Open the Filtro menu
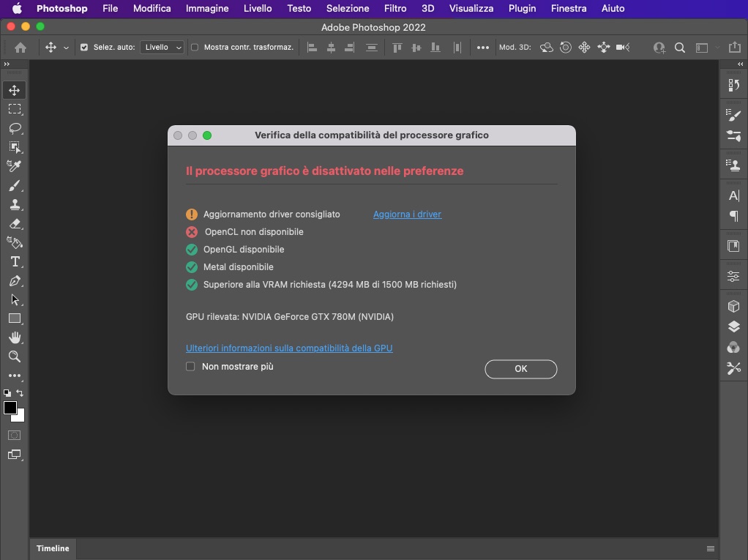The height and width of the screenshot is (560, 748). coord(395,9)
